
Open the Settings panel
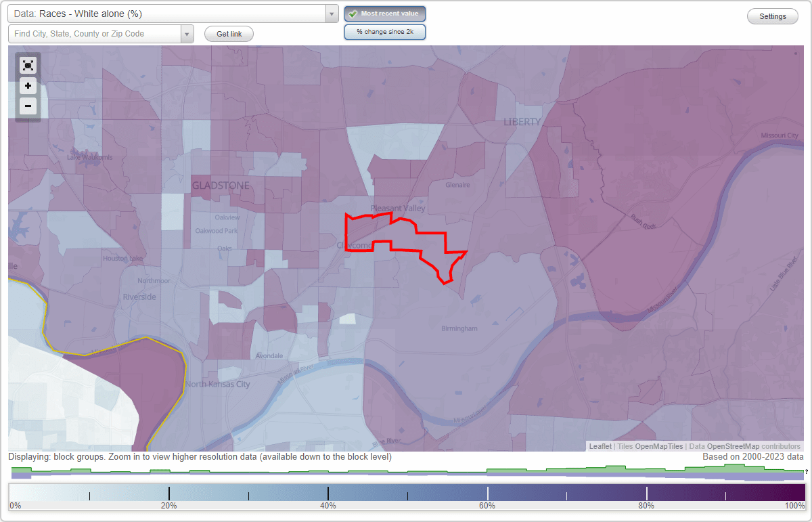[x=772, y=16]
